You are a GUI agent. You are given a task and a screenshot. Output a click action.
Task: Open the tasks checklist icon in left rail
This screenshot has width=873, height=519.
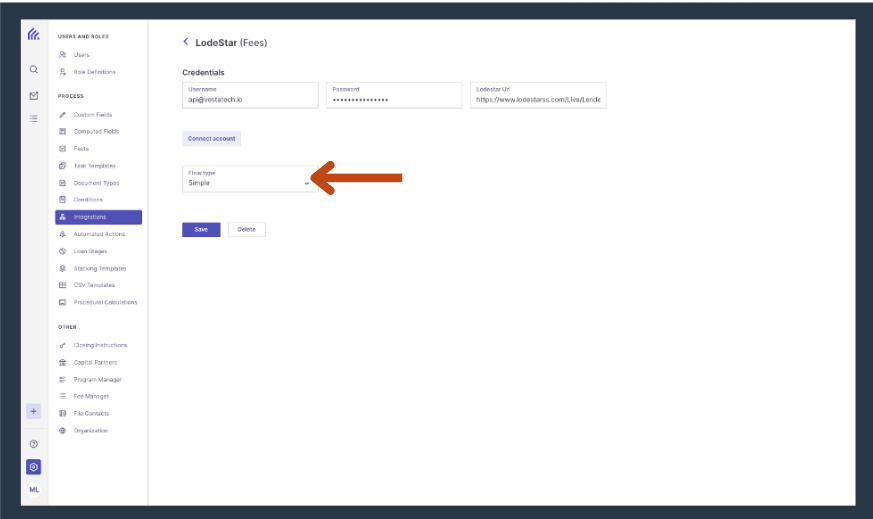coord(34,96)
